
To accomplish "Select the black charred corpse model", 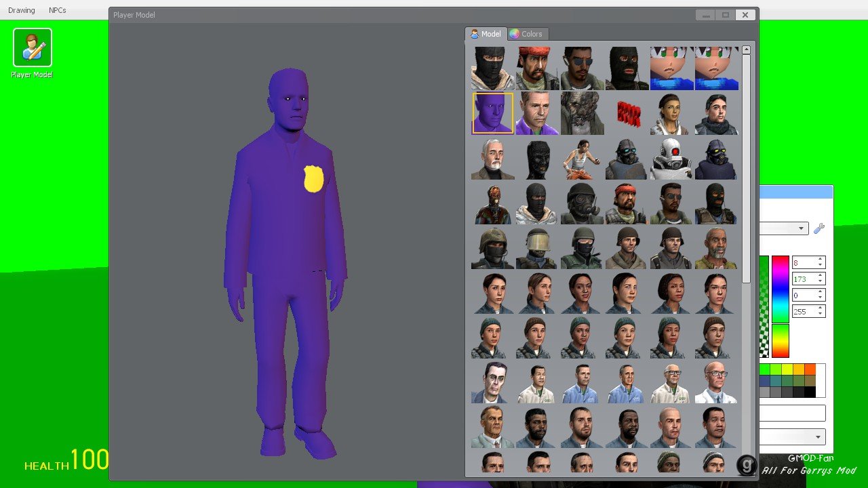I will coord(537,159).
